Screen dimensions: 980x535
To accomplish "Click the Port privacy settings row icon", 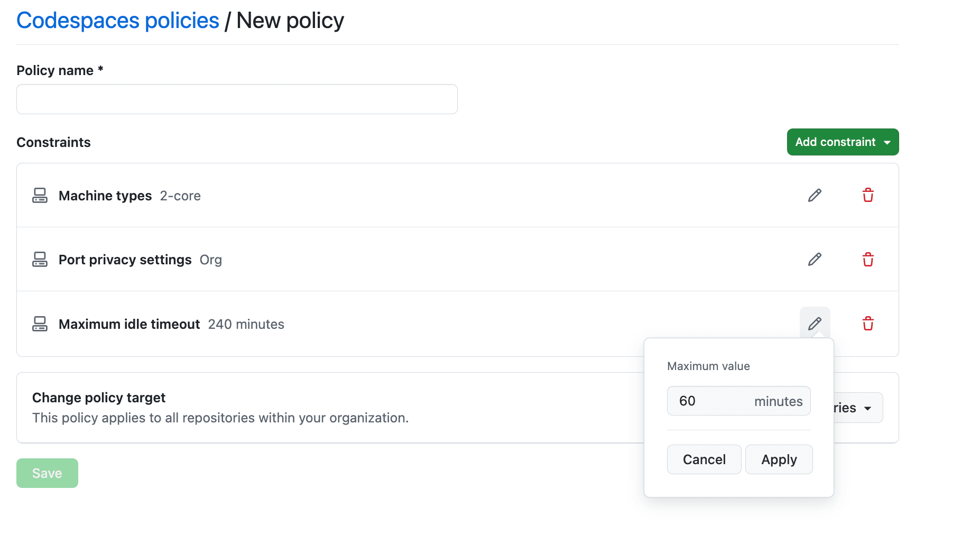I will (x=40, y=260).
